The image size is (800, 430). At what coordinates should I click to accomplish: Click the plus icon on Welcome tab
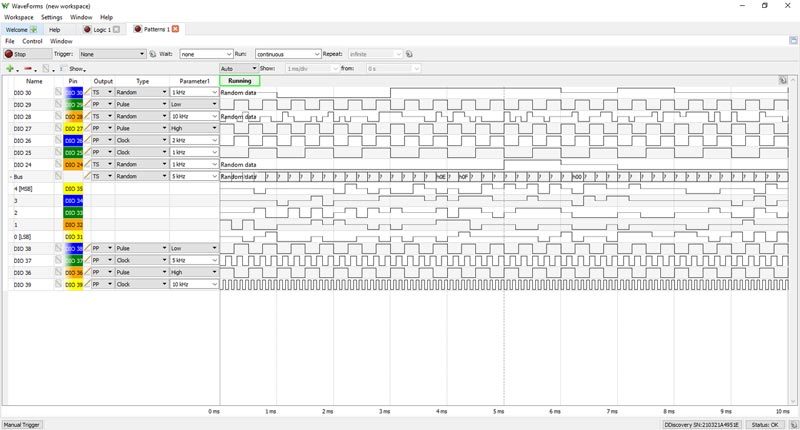pos(35,30)
